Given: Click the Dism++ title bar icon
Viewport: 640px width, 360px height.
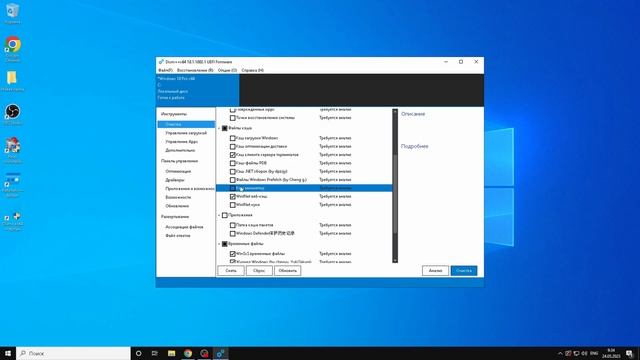Looking at the screenshot, I should pyautogui.click(x=161, y=62).
